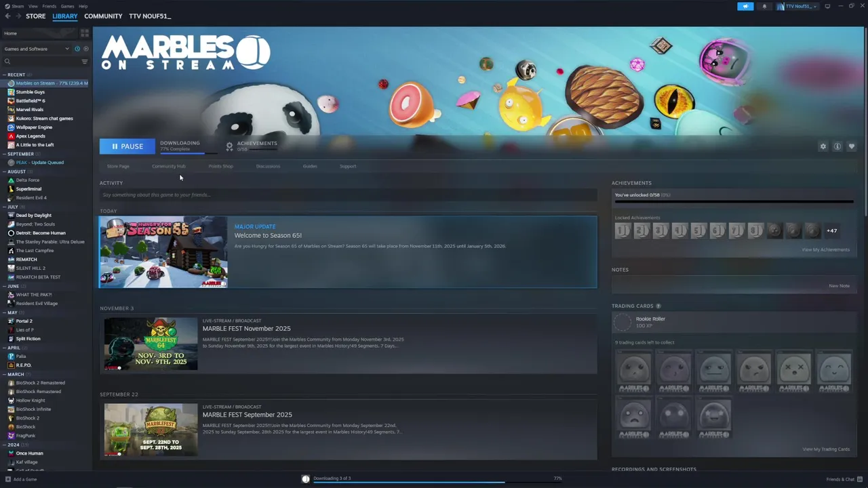Click the Battlefield 6 game icon
868x488 pixels.
(11, 101)
